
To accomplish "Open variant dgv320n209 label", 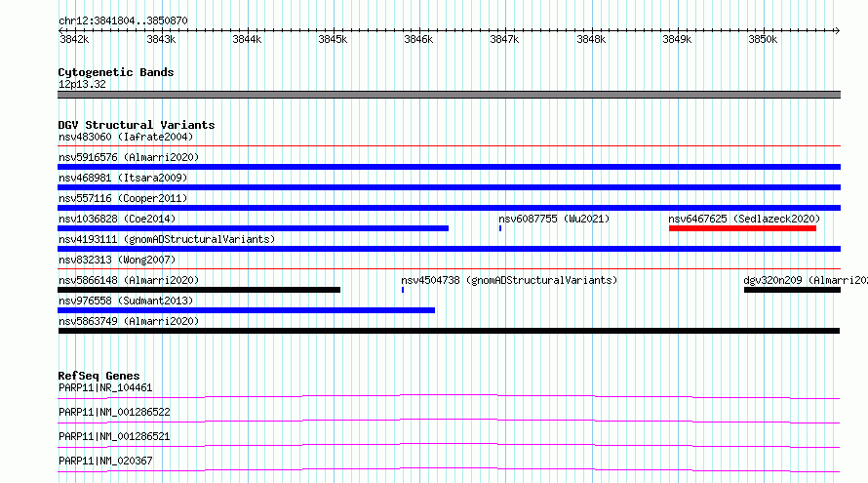I will pos(806,280).
